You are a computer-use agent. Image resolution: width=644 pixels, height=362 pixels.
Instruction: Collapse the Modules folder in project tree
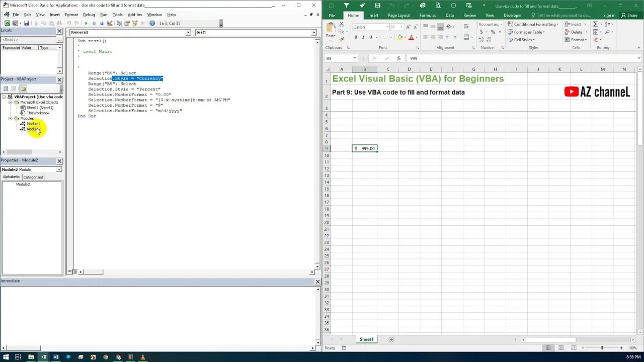11,118
